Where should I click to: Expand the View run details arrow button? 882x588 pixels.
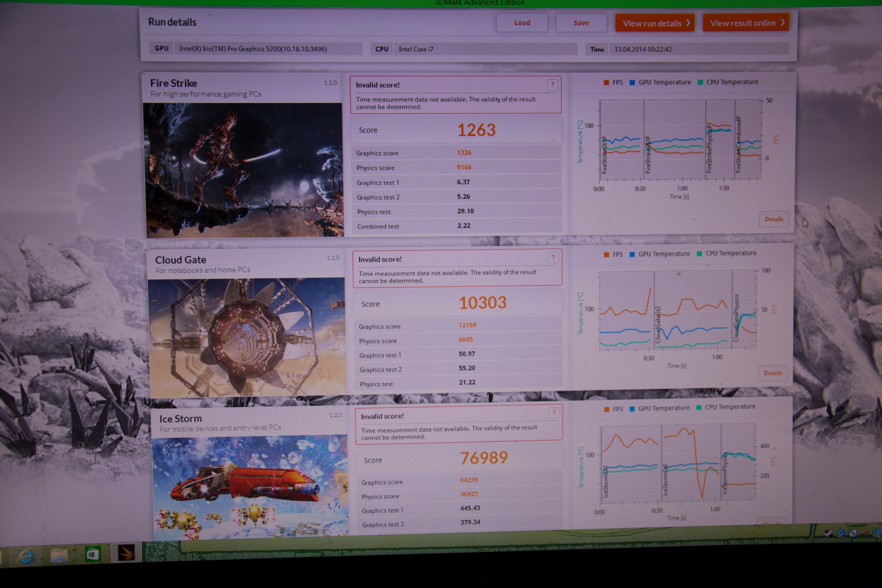point(655,23)
